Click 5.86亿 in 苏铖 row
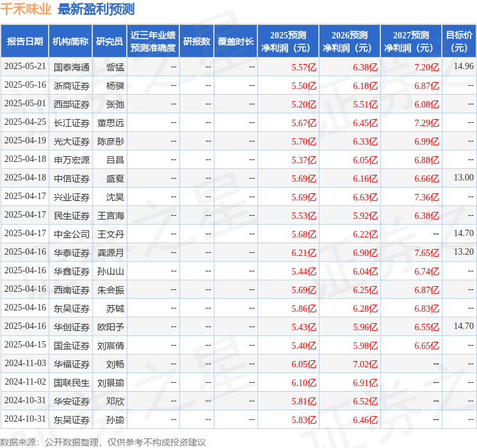Image resolution: width=477 pixels, height=448 pixels. [x=304, y=308]
